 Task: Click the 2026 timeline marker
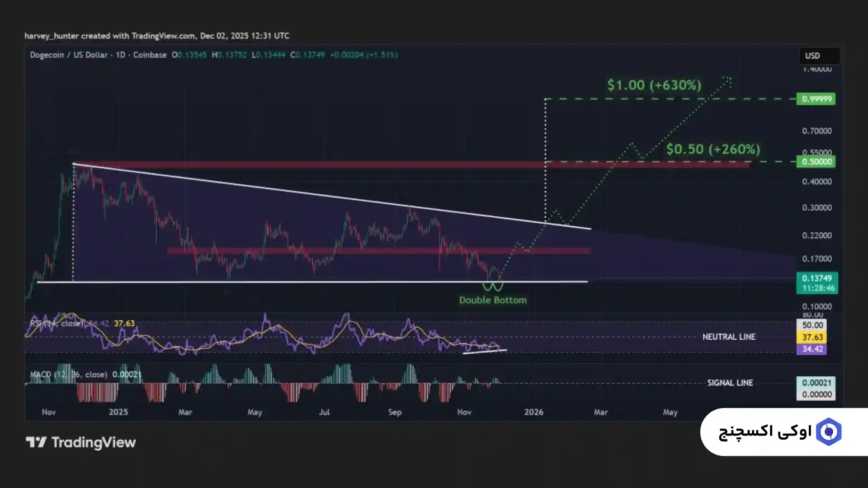[533, 412]
